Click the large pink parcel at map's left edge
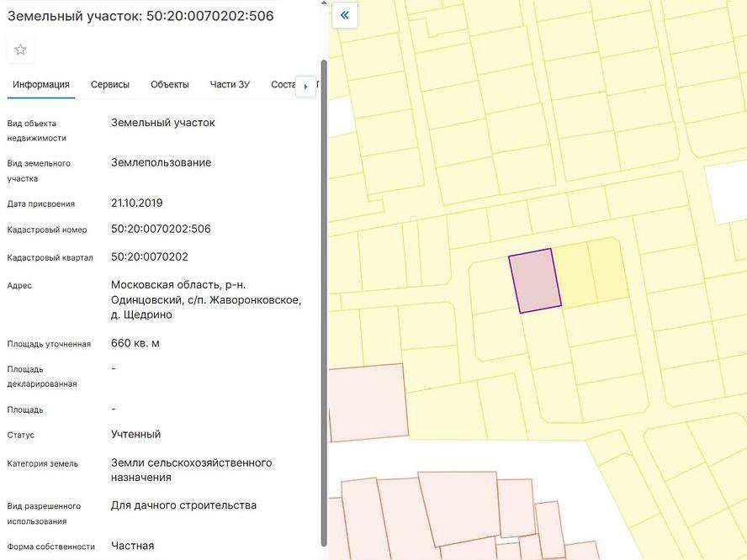The height and width of the screenshot is (560, 747). (x=366, y=404)
